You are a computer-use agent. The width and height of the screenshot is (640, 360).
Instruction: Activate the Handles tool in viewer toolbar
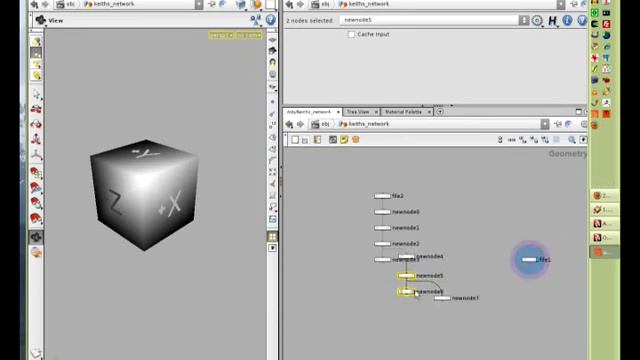36,155
